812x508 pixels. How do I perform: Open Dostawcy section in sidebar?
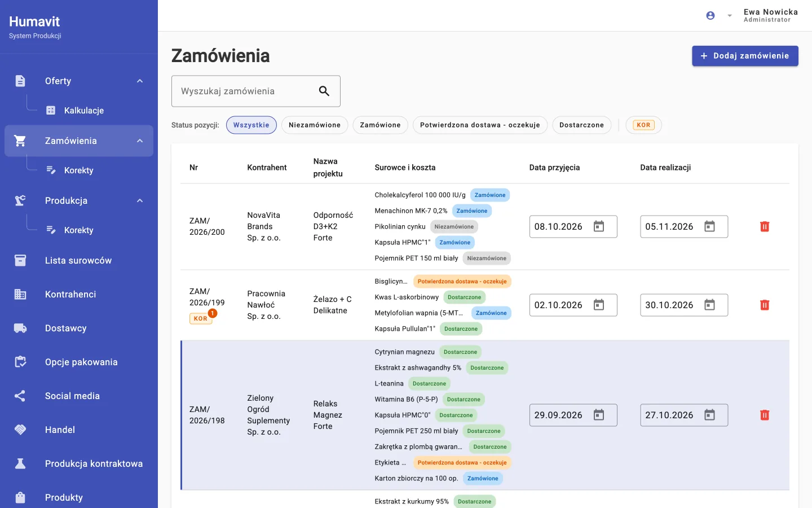79,328
